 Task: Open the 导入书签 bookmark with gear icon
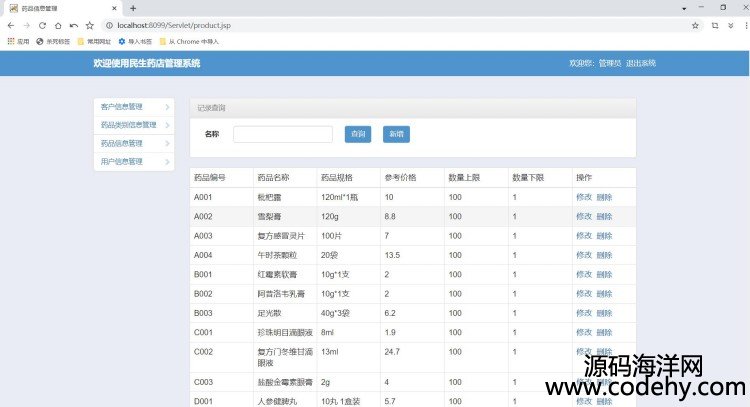135,41
